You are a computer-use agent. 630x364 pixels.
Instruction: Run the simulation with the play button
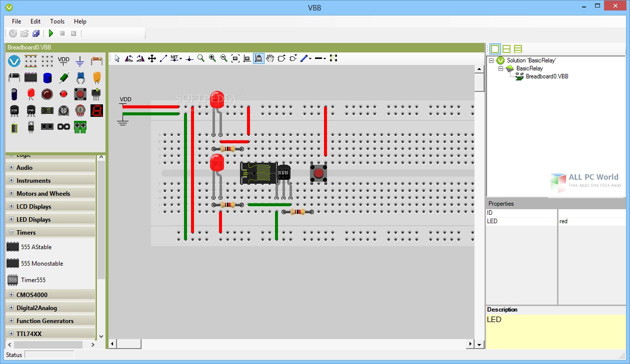[x=50, y=33]
